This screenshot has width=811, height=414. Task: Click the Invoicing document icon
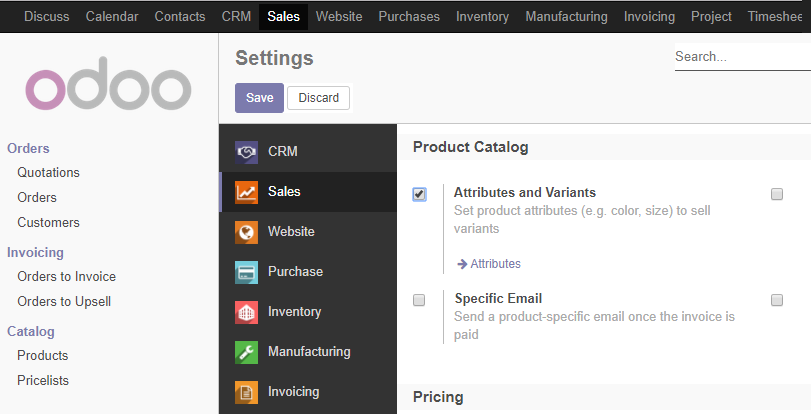click(246, 392)
